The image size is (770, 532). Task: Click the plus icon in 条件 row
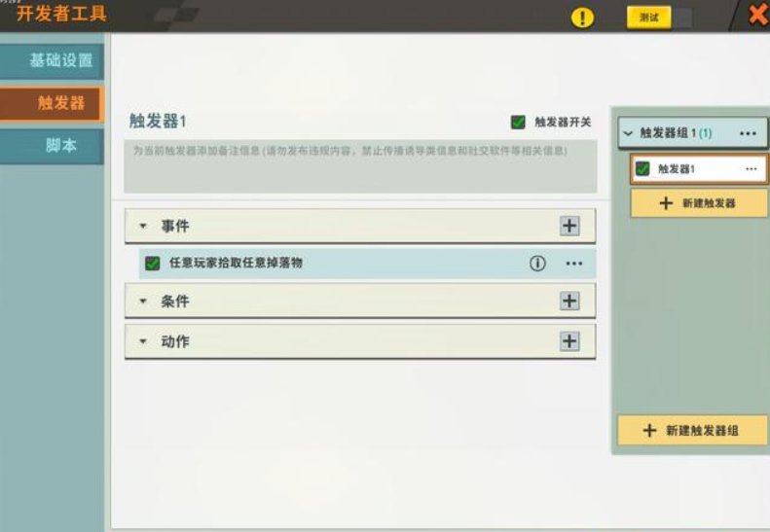pyautogui.click(x=569, y=301)
